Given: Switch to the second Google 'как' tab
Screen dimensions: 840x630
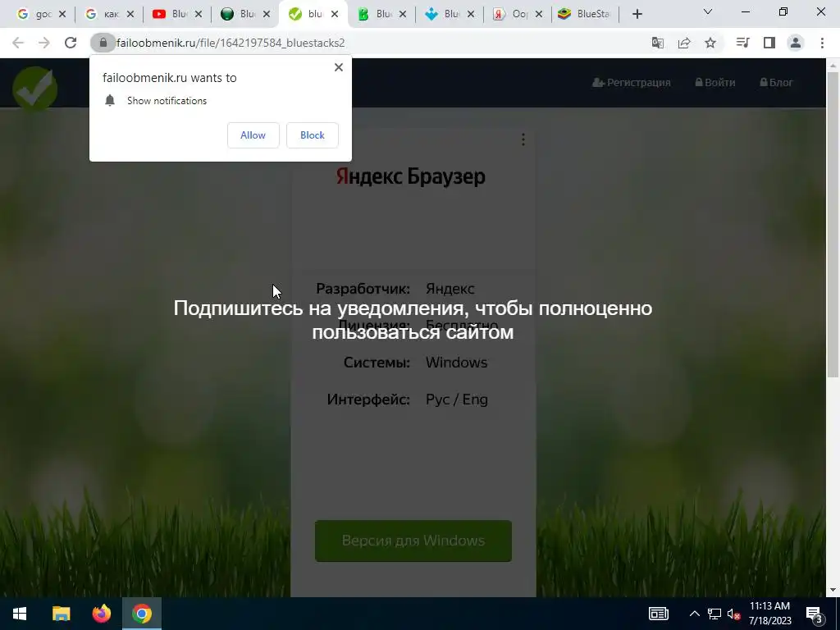Looking at the screenshot, I should point(104,15).
